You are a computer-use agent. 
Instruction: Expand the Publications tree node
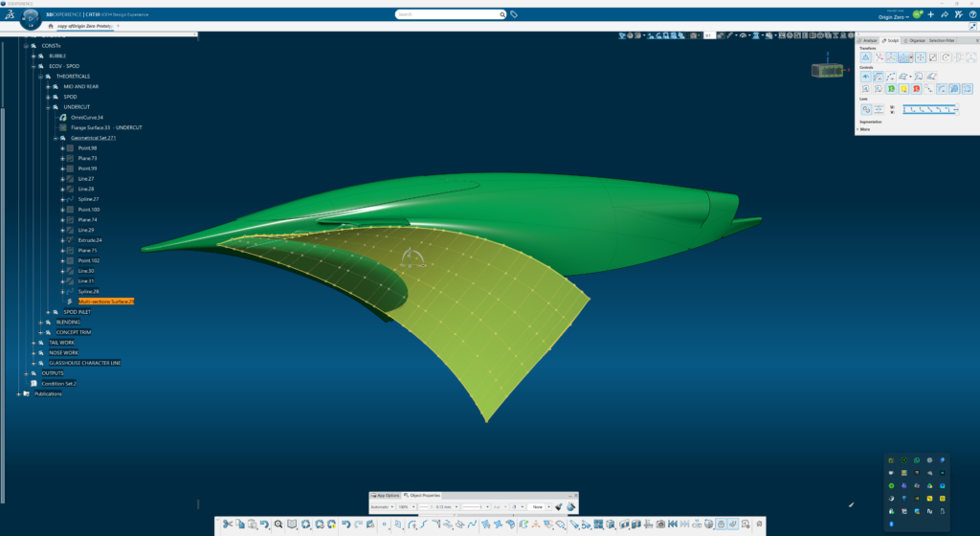pyautogui.click(x=19, y=394)
